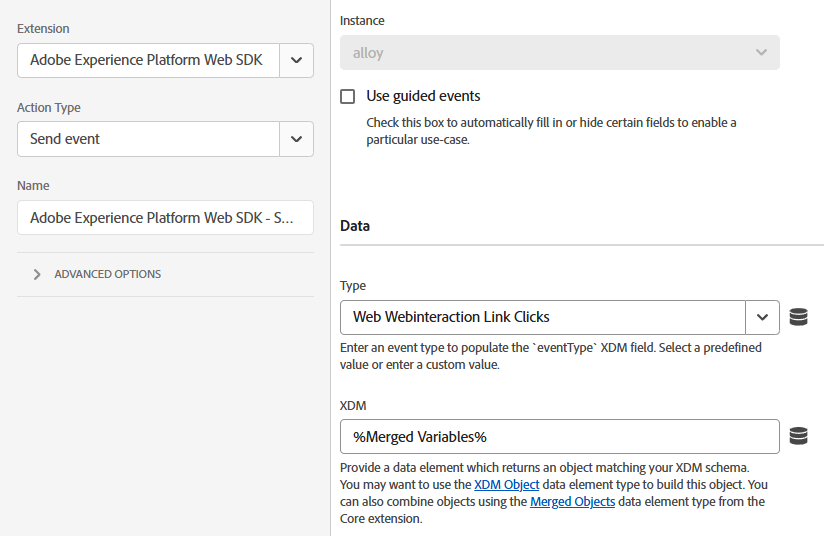Image resolution: width=824 pixels, height=536 pixels.
Task: Open the Send event action type dropdown
Action: (x=165, y=139)
